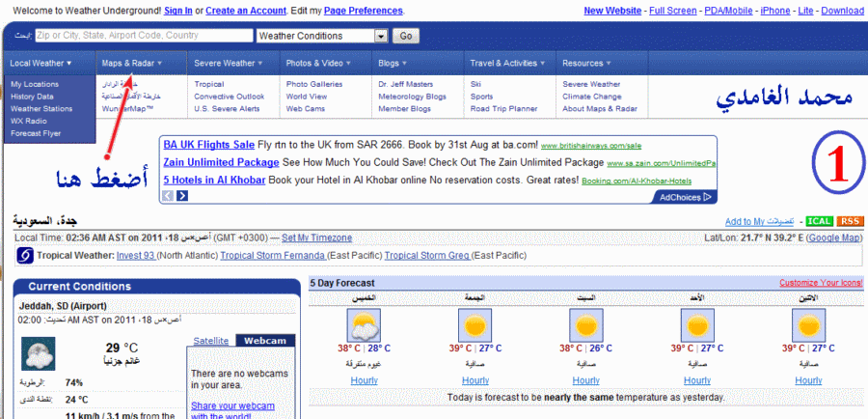Expand the Blogs menu
Image resolution: width=868 pixels, height=419 pixels.
pyautogui.click(x=393, y=63)
